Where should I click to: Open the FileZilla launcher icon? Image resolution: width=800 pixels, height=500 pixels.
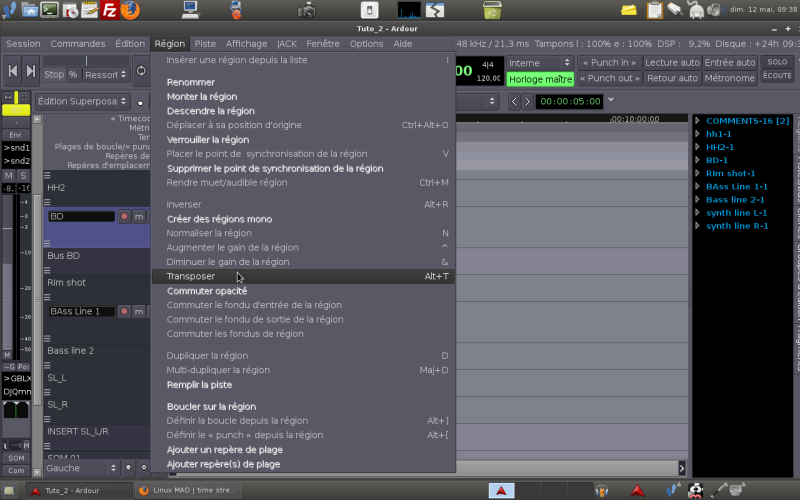(109, 10)
